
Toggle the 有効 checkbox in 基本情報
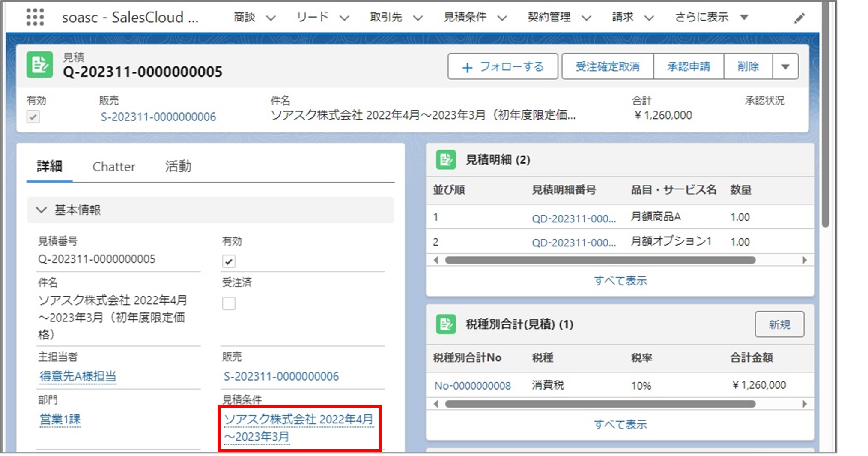pos(229,261)
